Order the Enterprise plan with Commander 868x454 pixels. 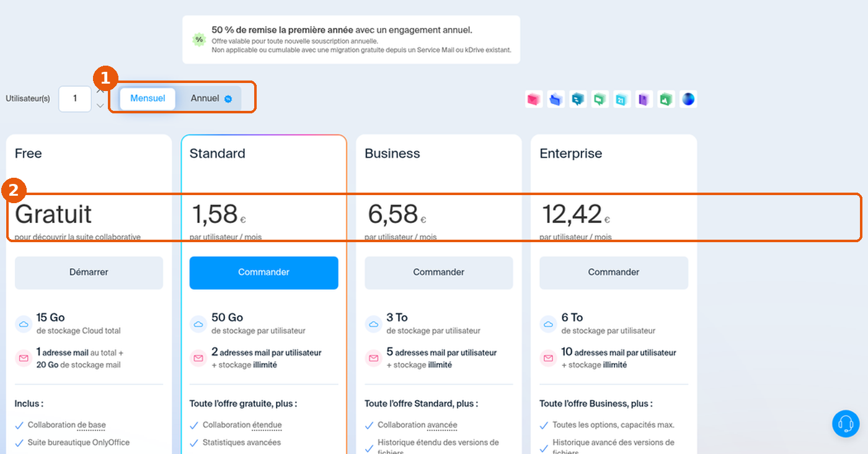[614, 273]
